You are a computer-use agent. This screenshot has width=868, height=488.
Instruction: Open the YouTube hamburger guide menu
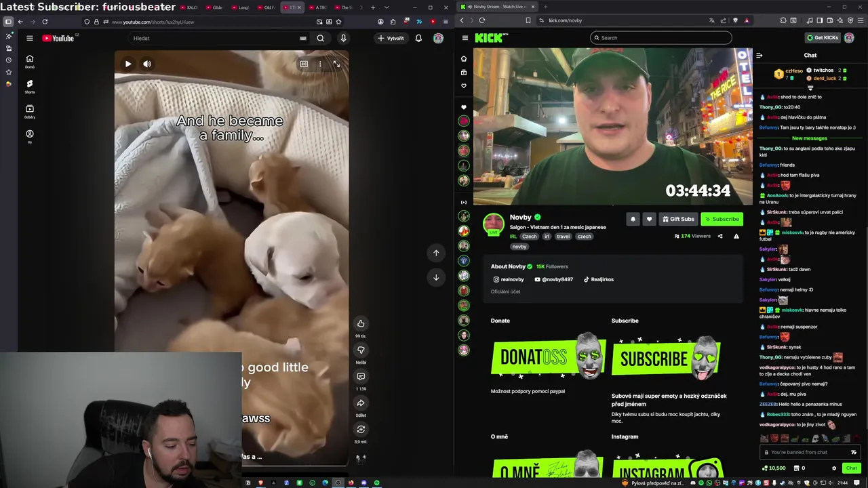(x=30, y=38)
